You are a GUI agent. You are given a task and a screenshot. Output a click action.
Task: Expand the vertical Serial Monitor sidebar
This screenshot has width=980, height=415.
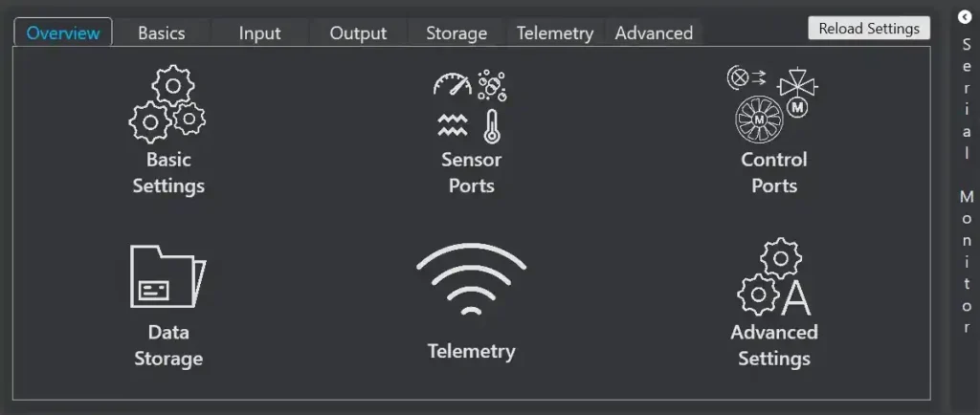[x=967, y=186]
